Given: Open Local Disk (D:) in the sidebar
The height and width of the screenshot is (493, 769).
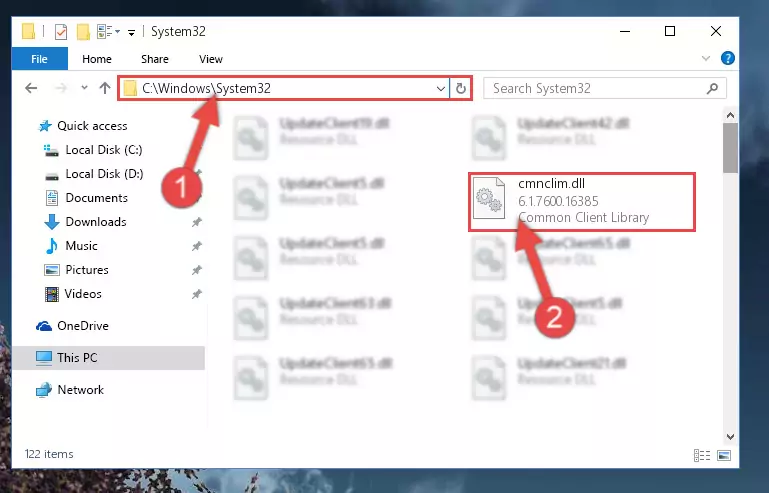Looking at the screenshot, I should click(104, 174).
